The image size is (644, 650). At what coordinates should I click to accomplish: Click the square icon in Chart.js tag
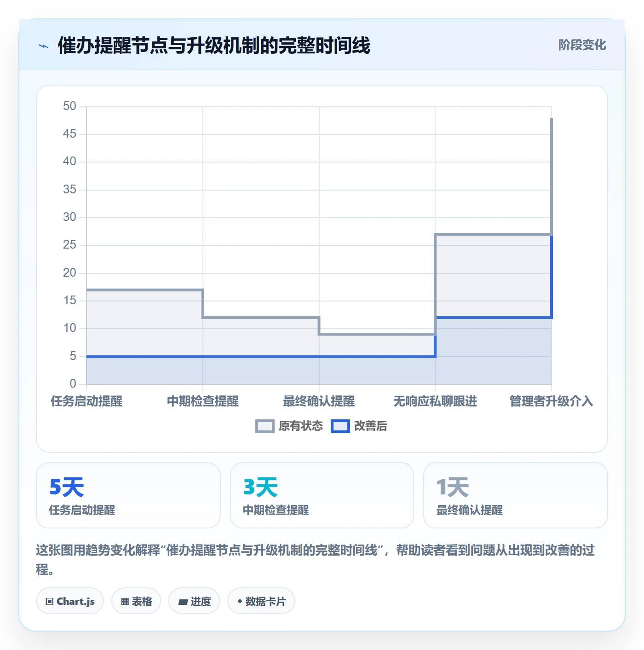point(49,601)
